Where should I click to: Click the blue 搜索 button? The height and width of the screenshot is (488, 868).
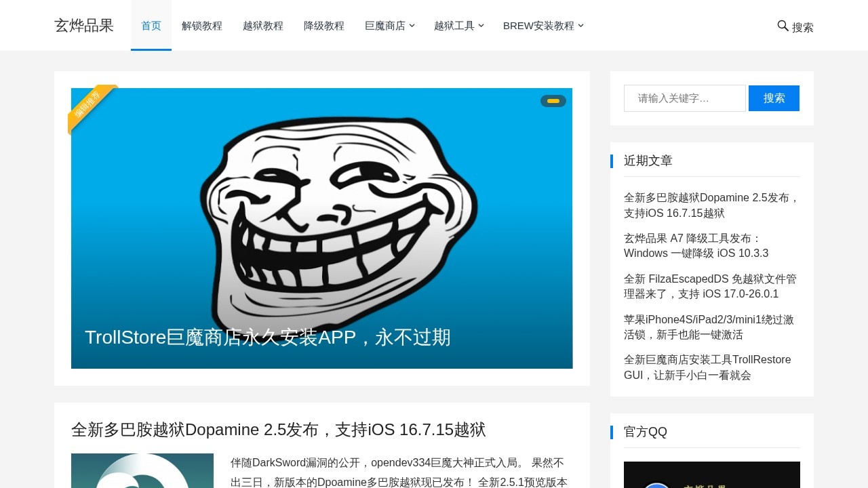pos(774,98)
